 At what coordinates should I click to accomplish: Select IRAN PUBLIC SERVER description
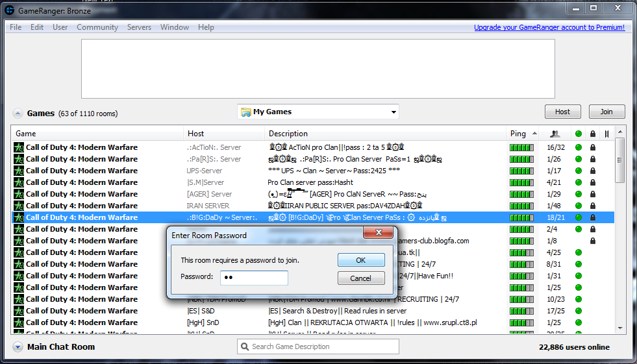[345, 206]
